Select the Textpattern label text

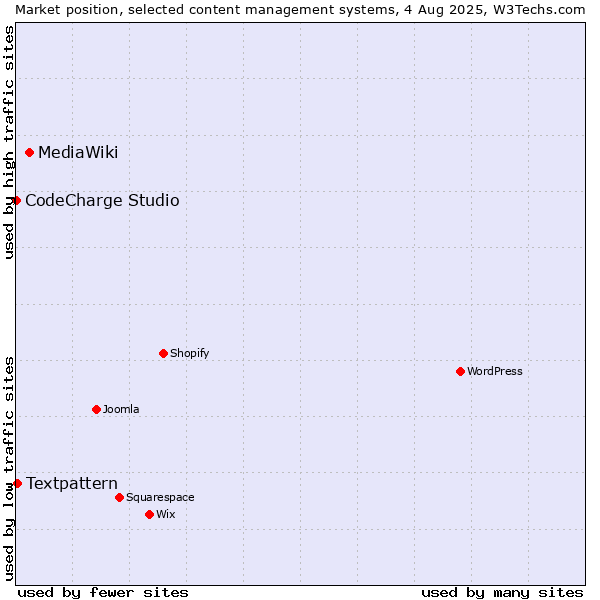click(x=72, y=483)
